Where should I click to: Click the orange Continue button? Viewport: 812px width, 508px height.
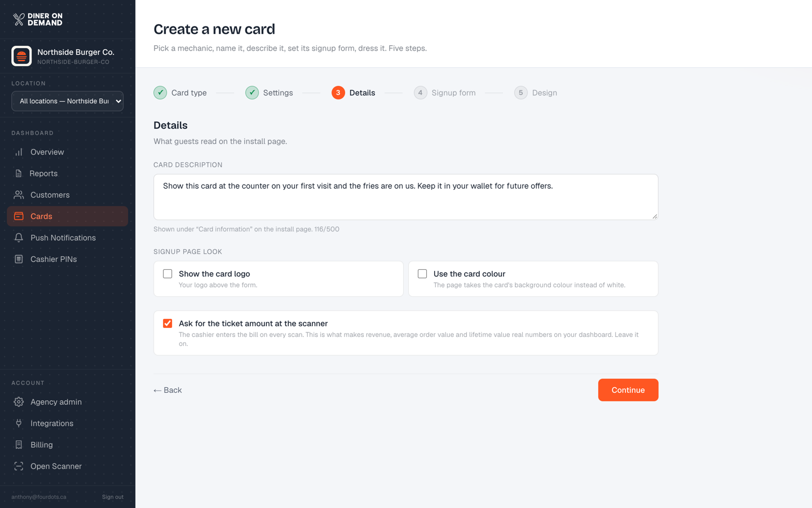tap(628, 390)
